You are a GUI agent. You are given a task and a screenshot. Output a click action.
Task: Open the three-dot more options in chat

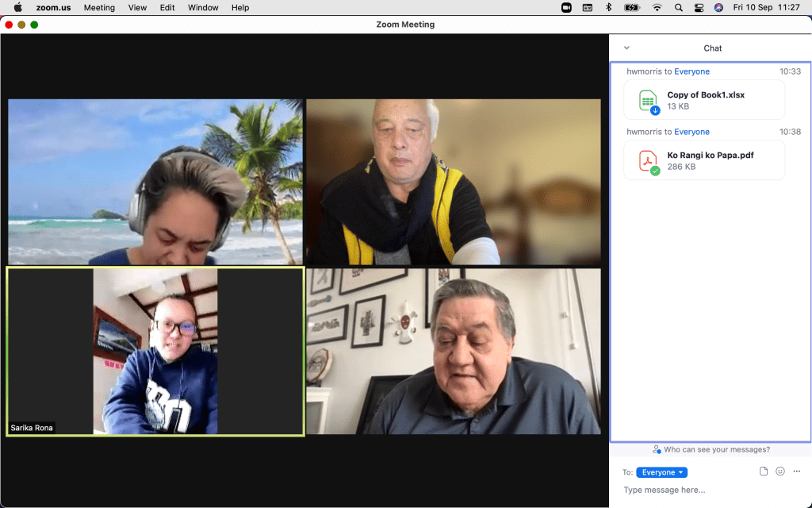[x=796, y=471]
